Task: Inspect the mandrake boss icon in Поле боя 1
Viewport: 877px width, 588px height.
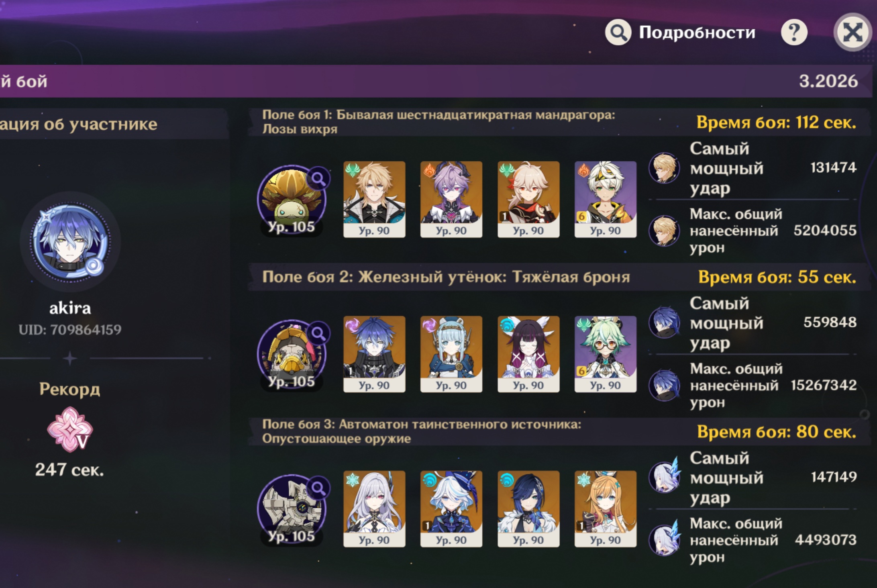Action: point(292,200)
